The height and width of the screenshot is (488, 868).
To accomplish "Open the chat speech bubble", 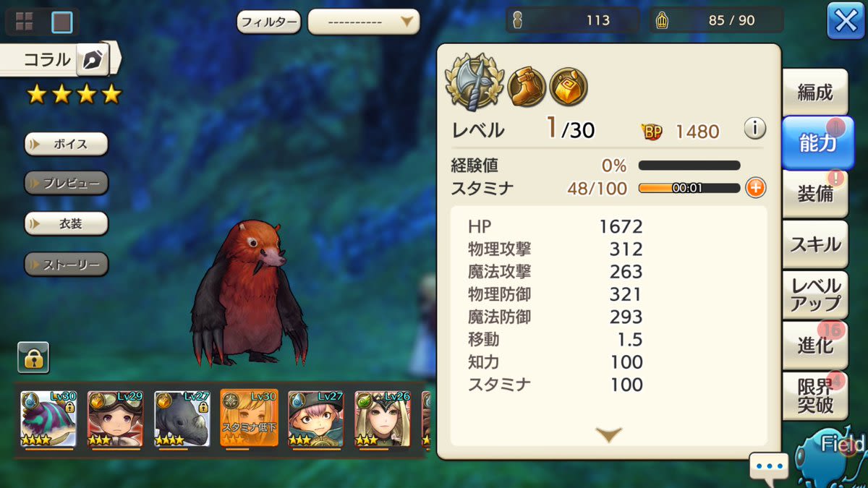I will 769,467.
